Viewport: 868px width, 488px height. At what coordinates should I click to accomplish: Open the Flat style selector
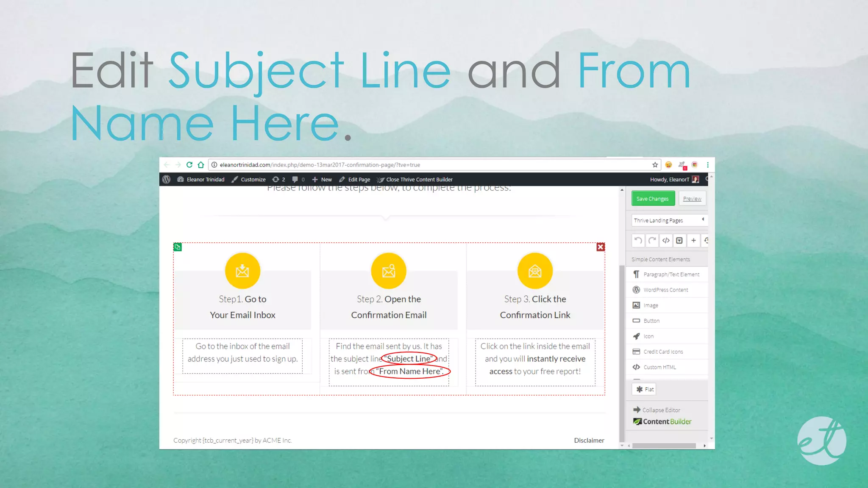point(644,389)
